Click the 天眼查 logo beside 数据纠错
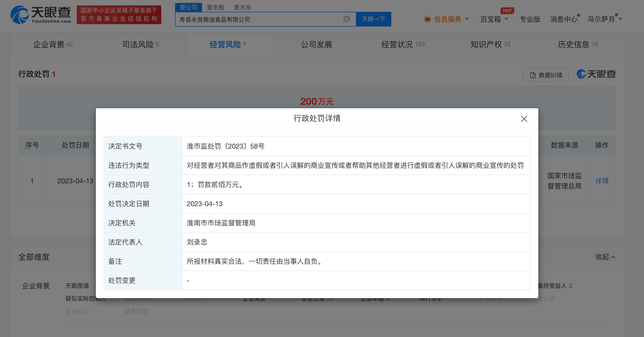The image size is (644, 337). click(596, 74)
